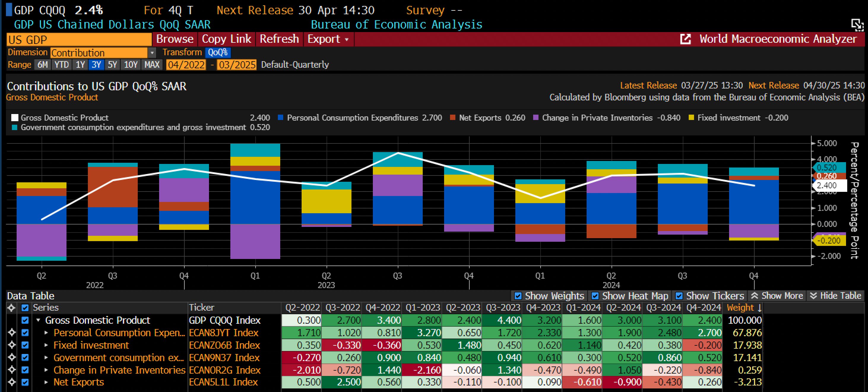
Task: Click the move handle icon for Fixed investment row
Action: click(12, 345)
